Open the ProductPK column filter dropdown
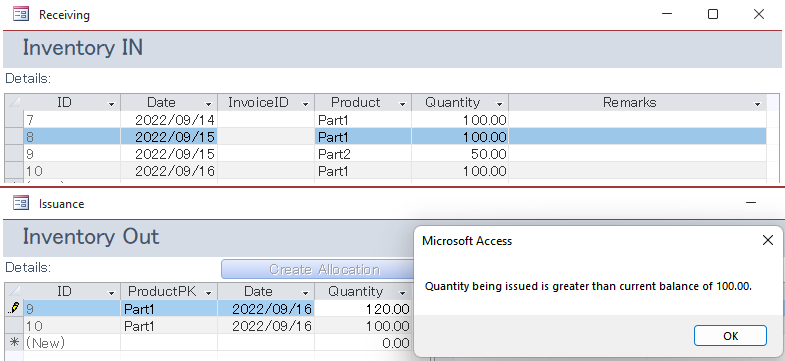This screenshot has height=361, width=785. pos(209,292)
